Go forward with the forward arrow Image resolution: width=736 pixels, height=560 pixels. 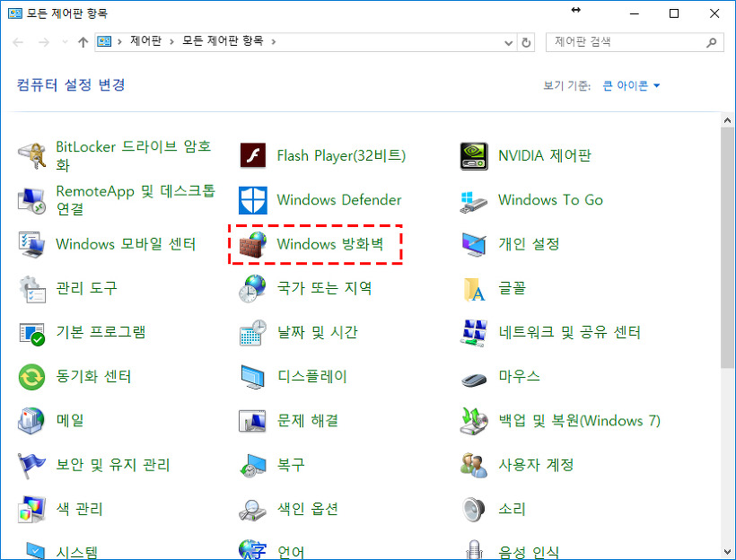click(44, 43)
